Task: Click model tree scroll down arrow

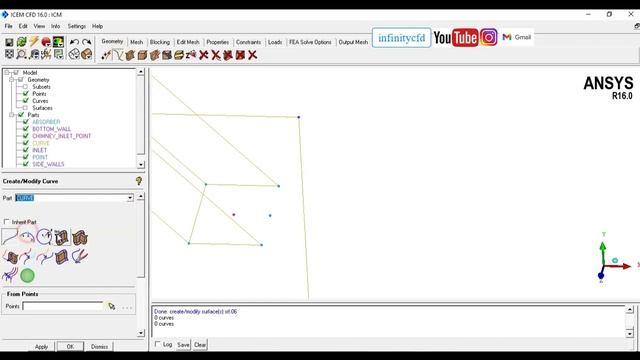Action: pyautogui.click(x=141, y=164)
